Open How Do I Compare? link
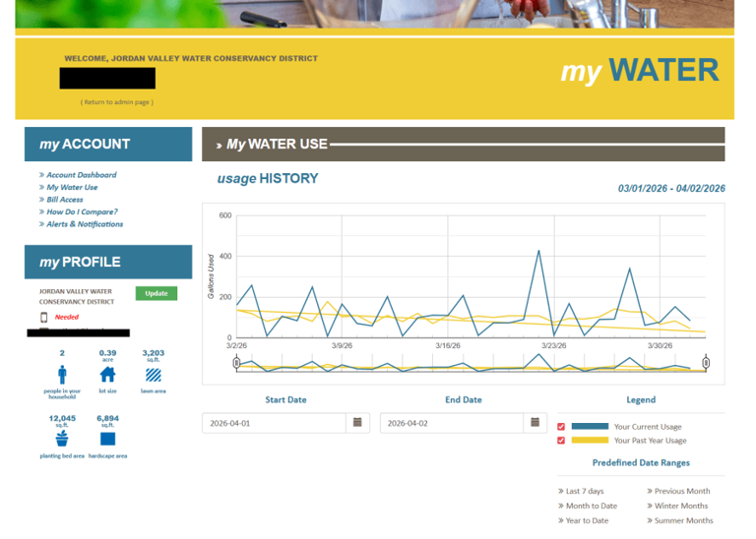756x539 pixels. click(82, 211)
